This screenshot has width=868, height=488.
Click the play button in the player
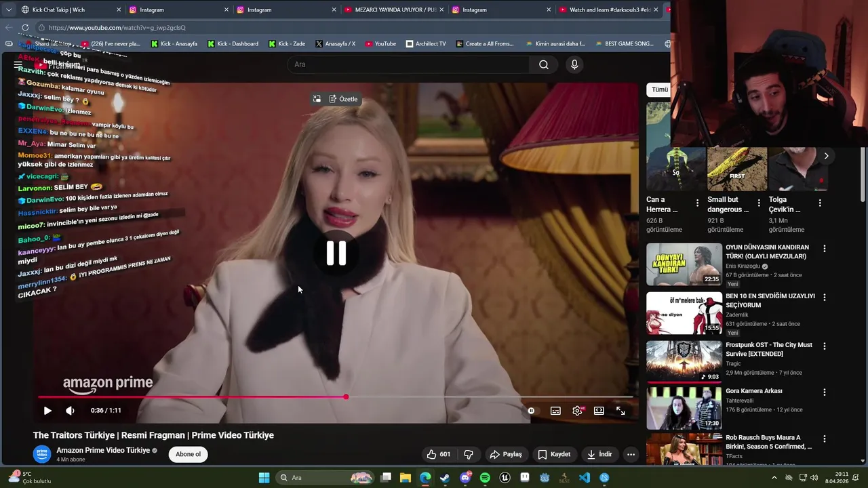(47, 411)
